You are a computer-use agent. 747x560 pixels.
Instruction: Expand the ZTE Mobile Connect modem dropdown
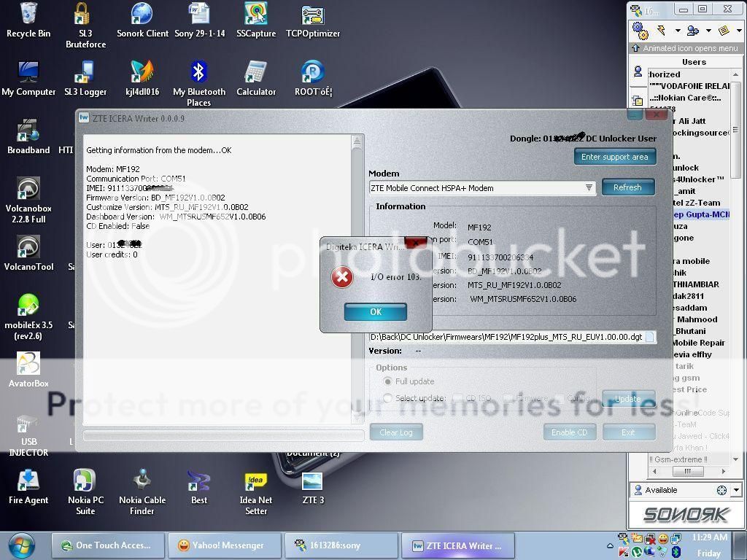click(589, 188)
